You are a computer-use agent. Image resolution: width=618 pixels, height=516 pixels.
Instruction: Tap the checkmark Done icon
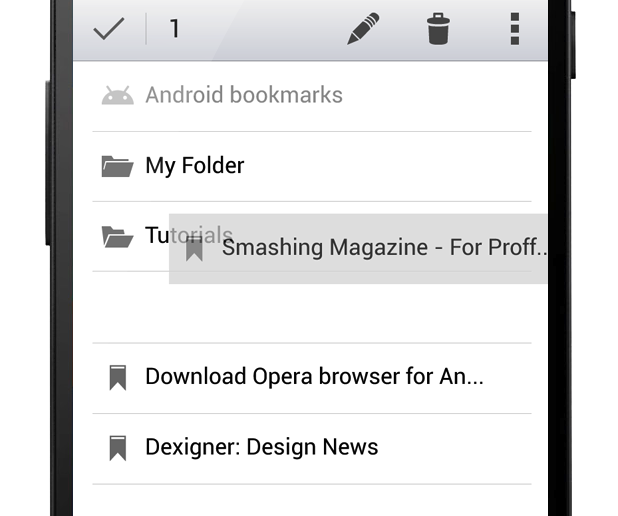click(108, 29)
